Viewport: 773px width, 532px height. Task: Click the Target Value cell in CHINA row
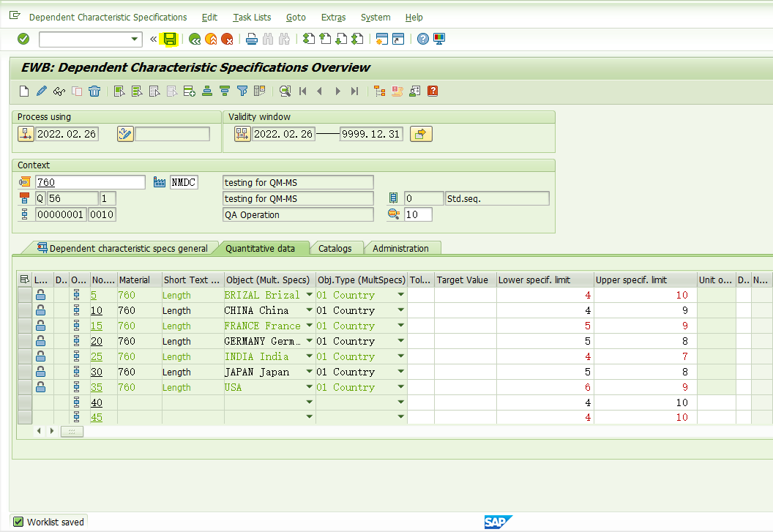pos(466,310)
